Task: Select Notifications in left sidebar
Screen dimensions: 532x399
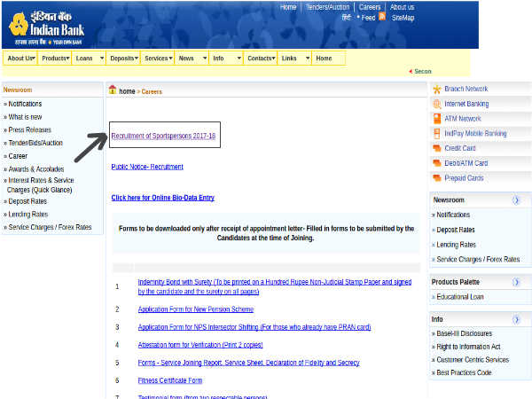Action: pyautogui.click(x=25, y=104)
